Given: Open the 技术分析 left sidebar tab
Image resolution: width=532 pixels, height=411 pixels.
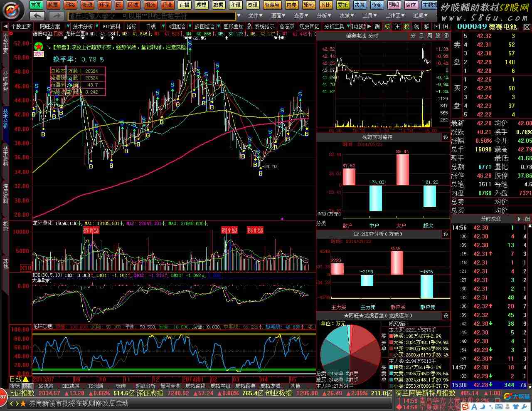Looking at the screenshot, I should [x=5, y=119].
